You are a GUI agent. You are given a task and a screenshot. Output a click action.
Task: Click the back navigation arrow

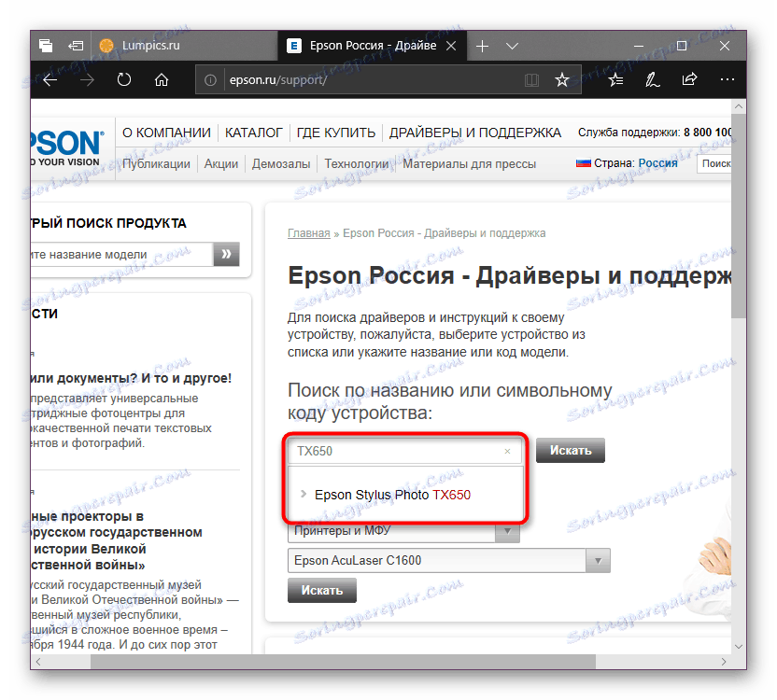point(49,80)
